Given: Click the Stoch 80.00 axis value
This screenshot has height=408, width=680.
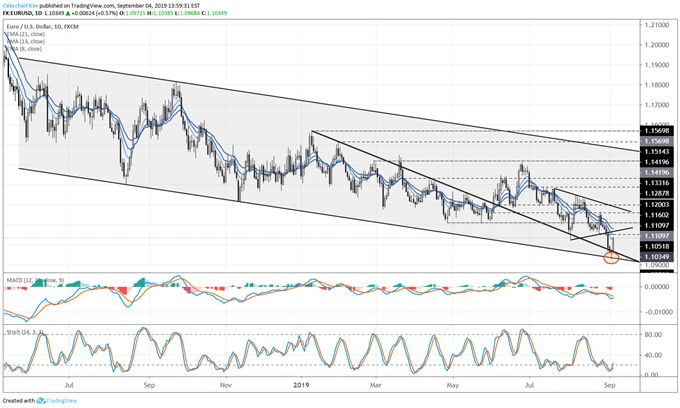Looking at the screenshot, I should click(x=653, y=335).
